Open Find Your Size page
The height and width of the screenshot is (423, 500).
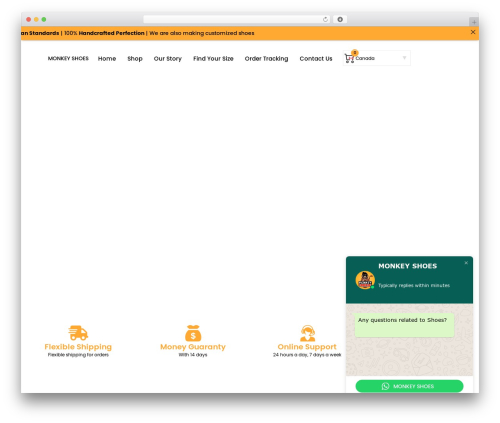[213, 59]
